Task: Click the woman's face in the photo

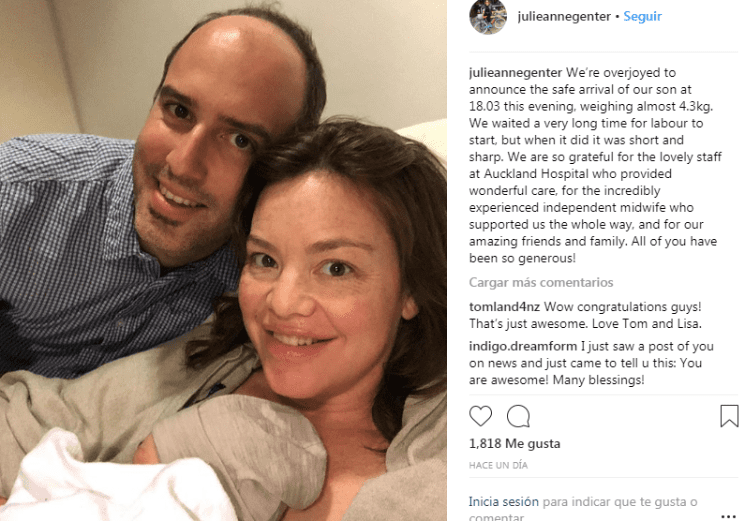Action: click(321, 285)
